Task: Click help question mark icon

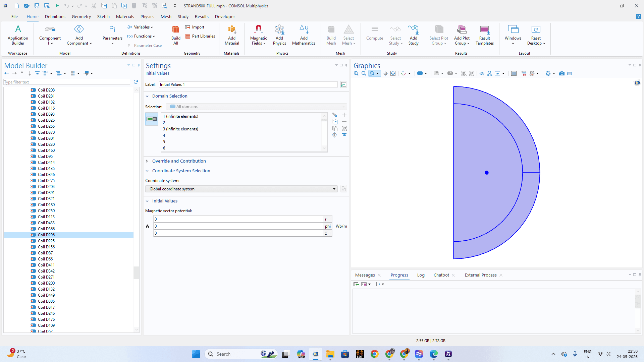Action: (x=638, y=16)
